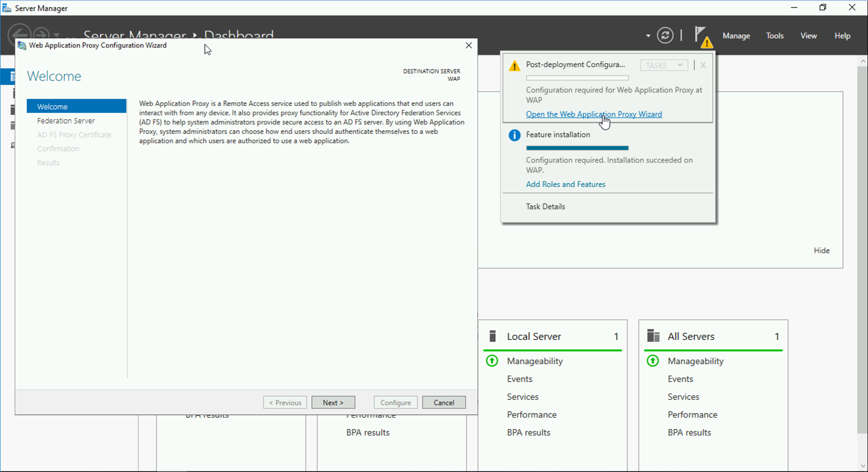Viewport: 868px width, 472px height.
Task: Click the blue info icon beside Feature installation
Action: [514, 135]
